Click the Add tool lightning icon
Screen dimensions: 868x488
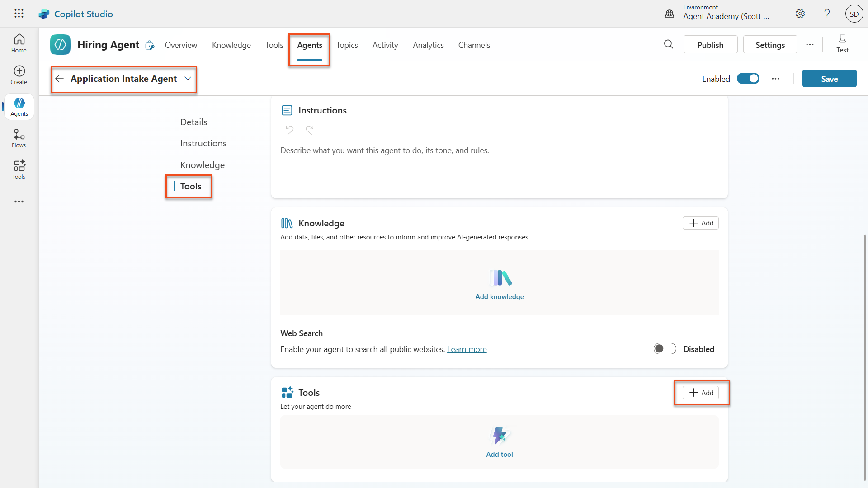pos(499,436)
